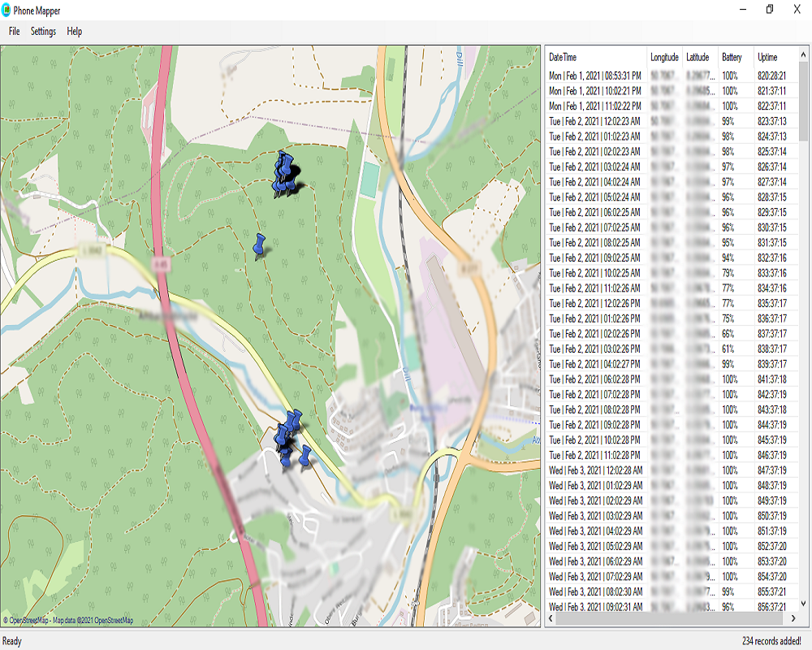Select the Mon Feb 1 08:53:31 PM record
The width and height of the screenshot is (812, 650).
(x=595, y=76)
